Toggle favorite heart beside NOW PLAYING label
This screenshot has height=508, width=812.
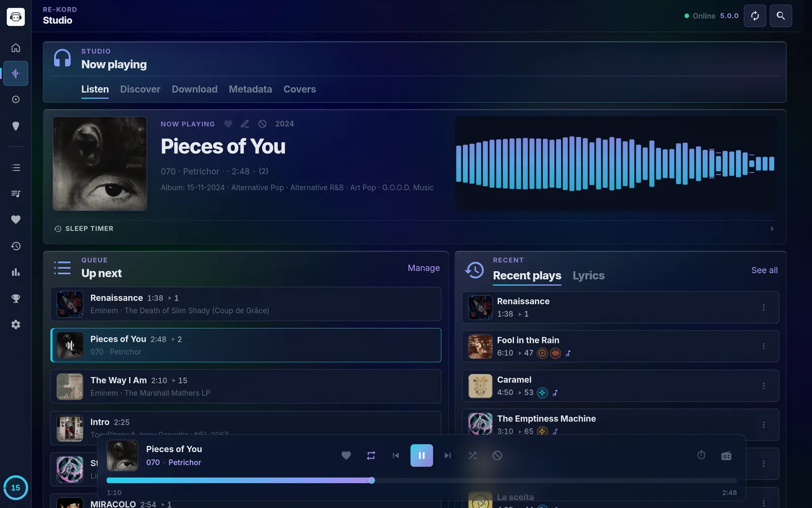click(x=228, y=124)
